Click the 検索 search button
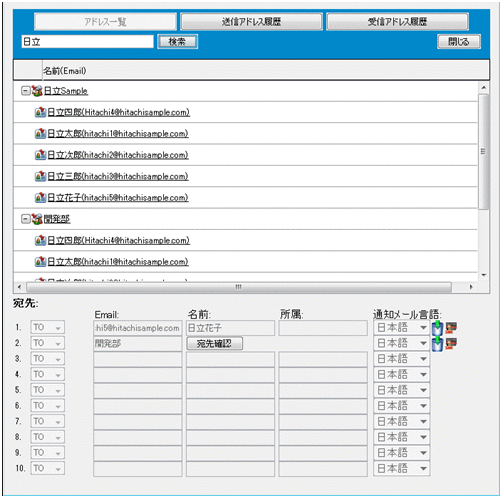504x500 pixels. tap(177, 42)
